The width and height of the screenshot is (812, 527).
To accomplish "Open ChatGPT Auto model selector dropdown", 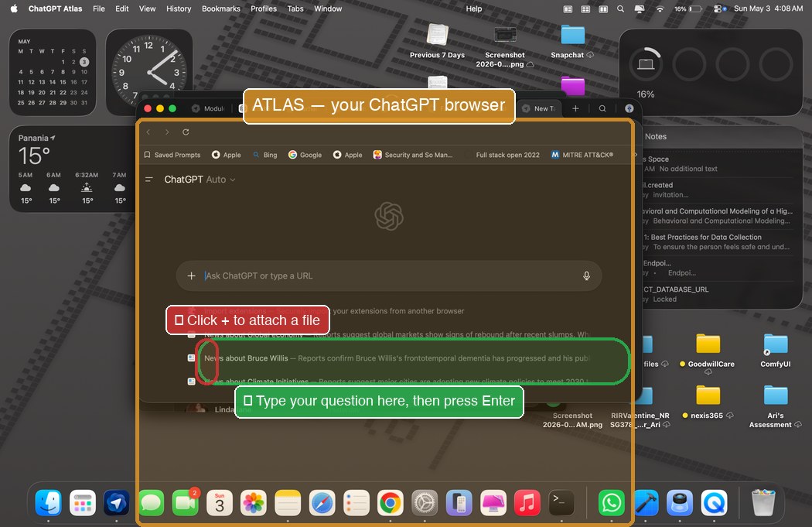I will pyautogui.click(x=200, y=180).
